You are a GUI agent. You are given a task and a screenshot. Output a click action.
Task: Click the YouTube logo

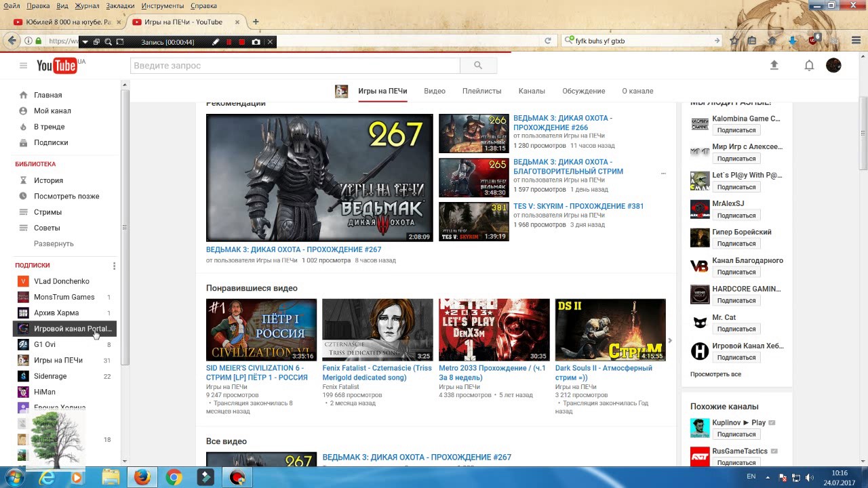pyautogui.click(x=56, y=66)
